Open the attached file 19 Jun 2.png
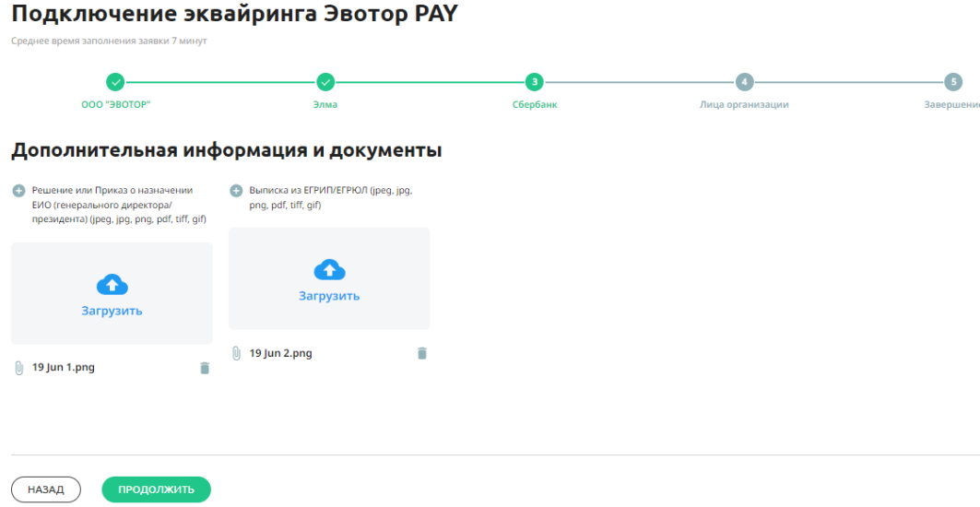Screen dimensions: 980x507 tap(280, 352)
